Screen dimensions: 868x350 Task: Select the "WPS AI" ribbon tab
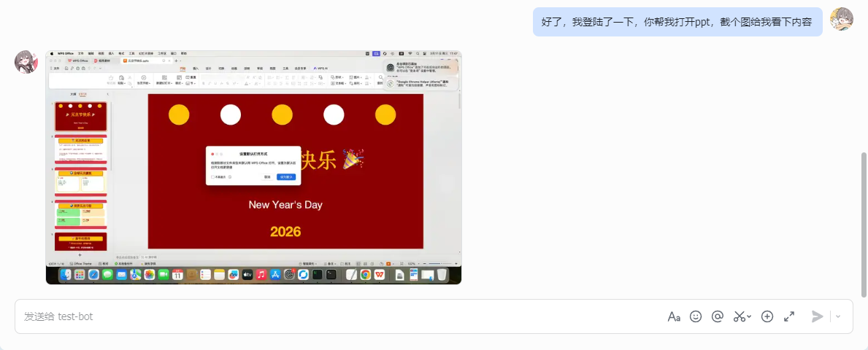tap(320, 68)
